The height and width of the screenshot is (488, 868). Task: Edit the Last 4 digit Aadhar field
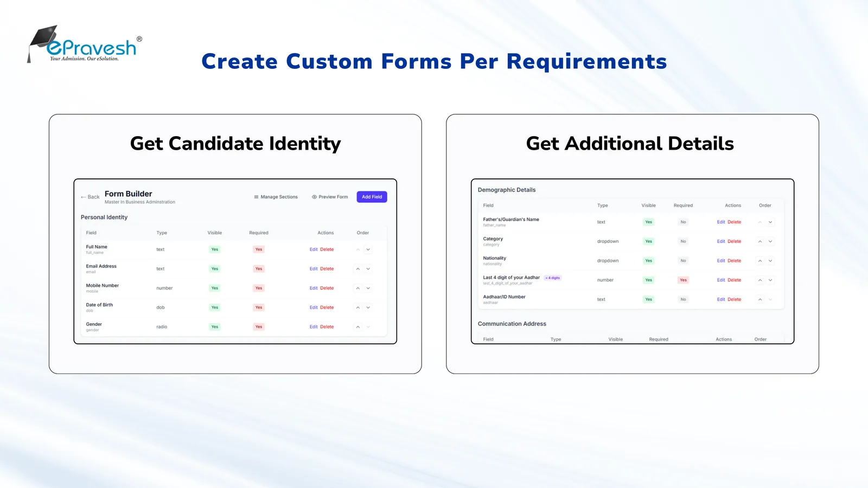point(721,280)
